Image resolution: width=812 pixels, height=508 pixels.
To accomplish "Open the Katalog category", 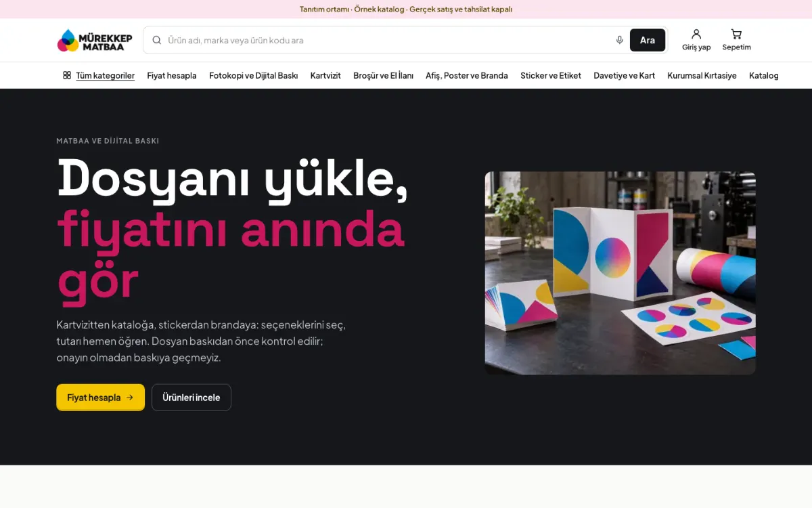I will click(764, 75).
